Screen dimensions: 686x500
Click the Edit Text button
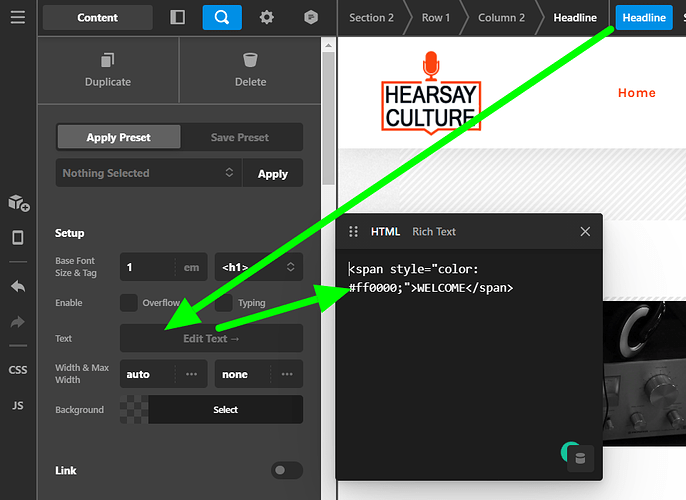point(211,338)
